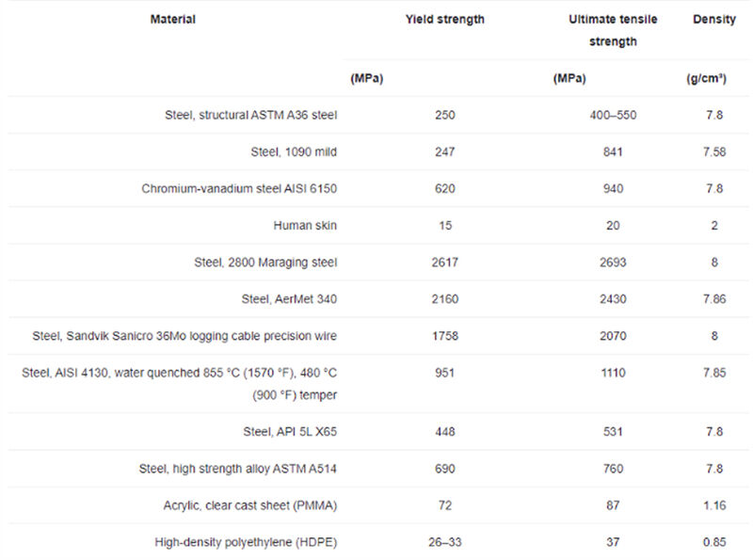Select the Steel, structural ASTM A36 steel row
The height and width of the screenshot is (560, 753).
click(x=378, y=115)
